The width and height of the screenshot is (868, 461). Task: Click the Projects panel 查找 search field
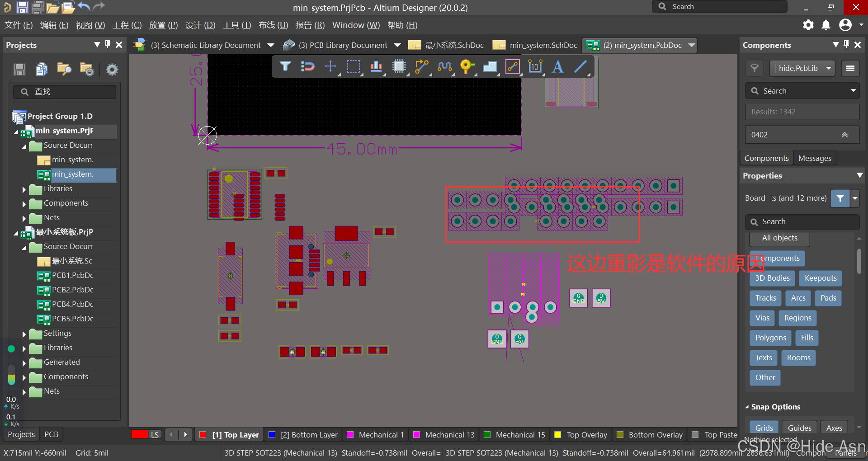pyautogui.click(x=65, y=92)
